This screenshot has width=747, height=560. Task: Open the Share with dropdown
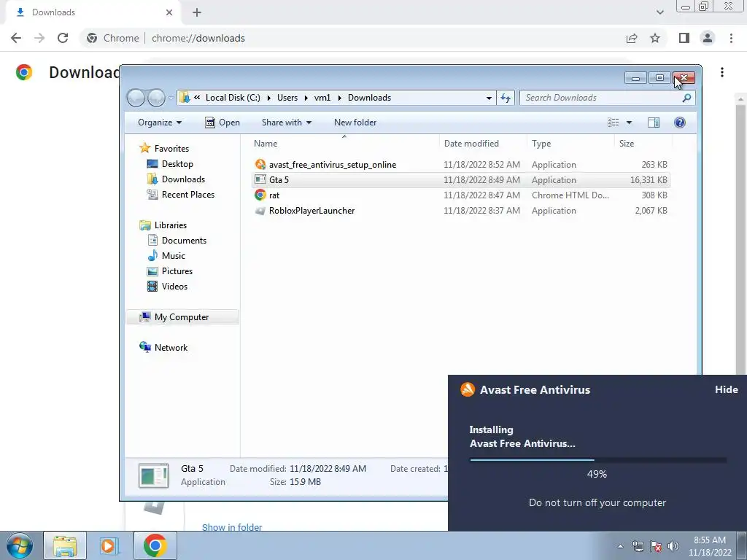(286, 122)
